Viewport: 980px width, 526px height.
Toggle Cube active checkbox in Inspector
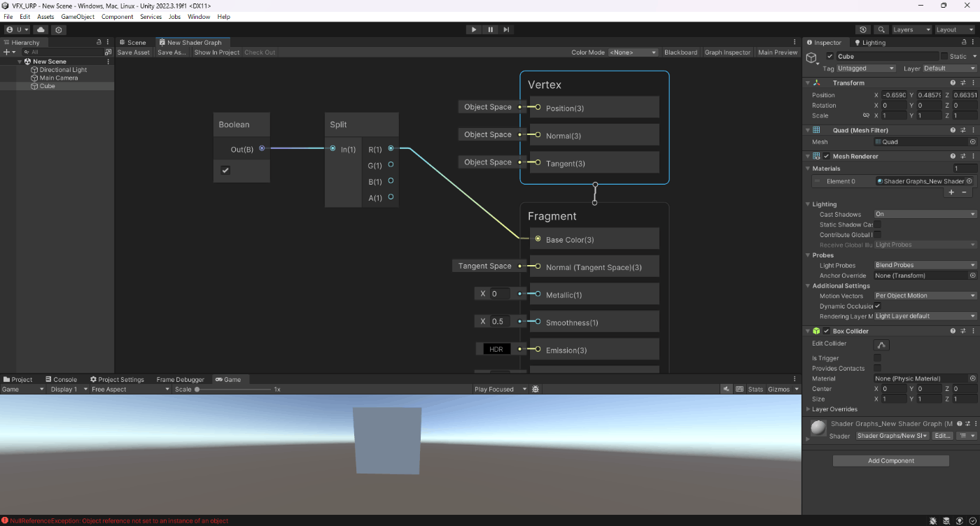830,56
